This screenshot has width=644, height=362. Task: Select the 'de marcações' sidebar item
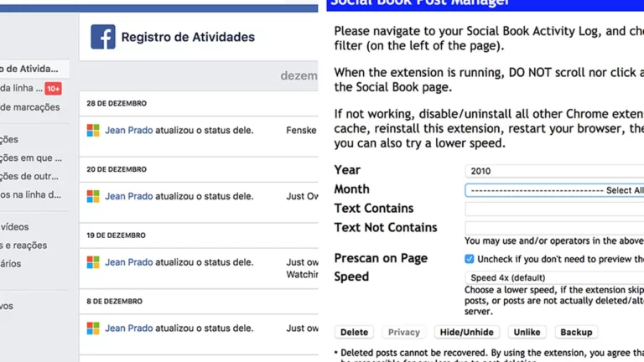[x=30, y=107]
